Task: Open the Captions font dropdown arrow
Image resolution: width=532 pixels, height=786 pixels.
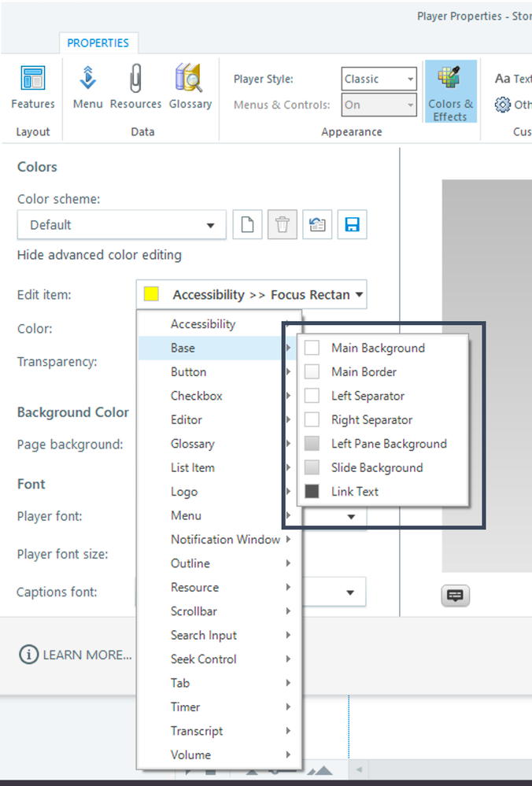Action: [x=350, y=592]
